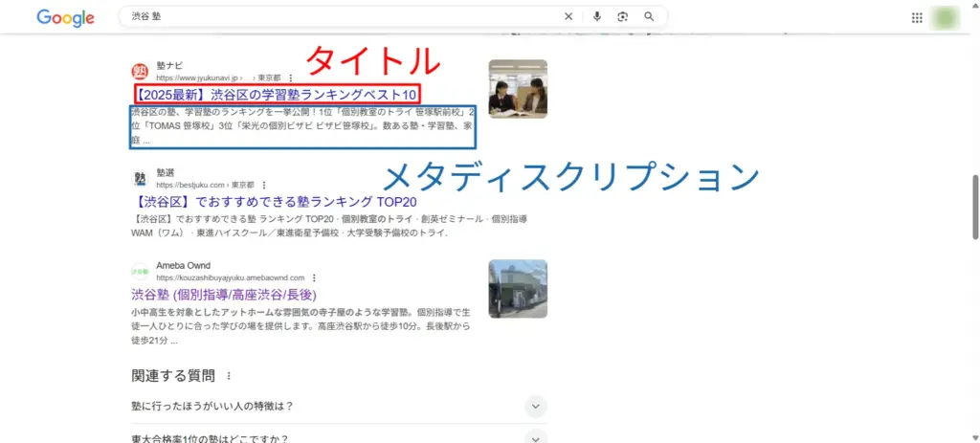This screenshot has height=443, width=980.
Task: Open the Google logo homepage
Action: [x=66, y=17]
